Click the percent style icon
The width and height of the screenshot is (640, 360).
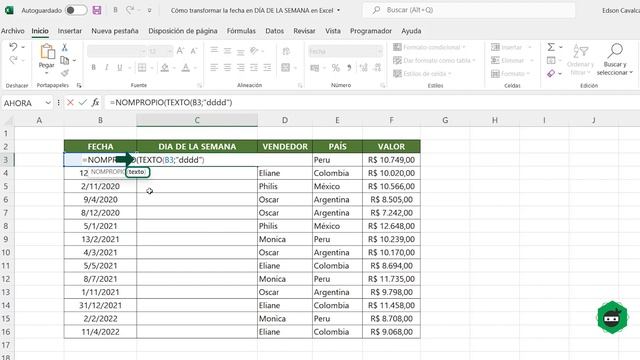pyautogui.click(x=336, y=68)
